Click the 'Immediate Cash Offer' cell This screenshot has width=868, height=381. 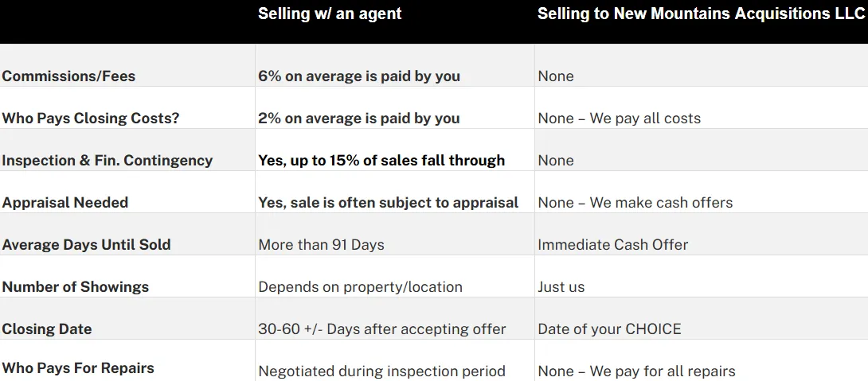(613, 245)
